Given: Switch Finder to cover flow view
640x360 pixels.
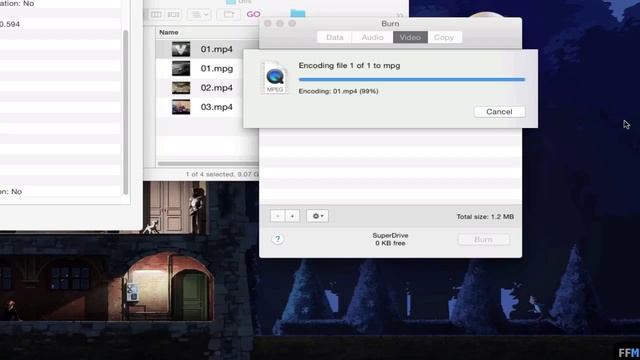Looking at the screenshot, I should tap(173, 14).
